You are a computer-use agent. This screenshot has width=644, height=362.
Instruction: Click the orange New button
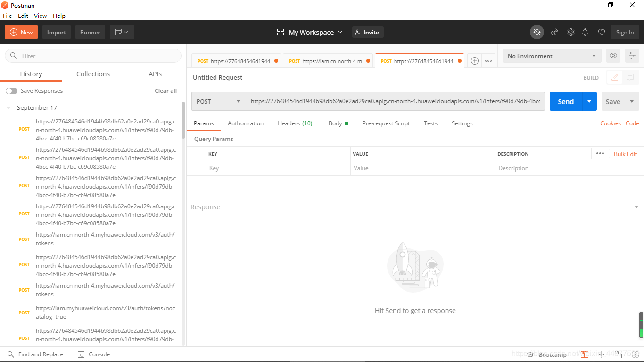pyautogui.click(x=21, y=32)
